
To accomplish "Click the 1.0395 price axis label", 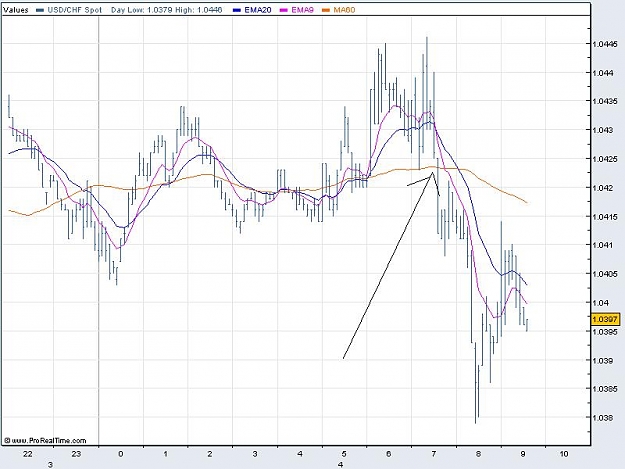I will (605, 332).
